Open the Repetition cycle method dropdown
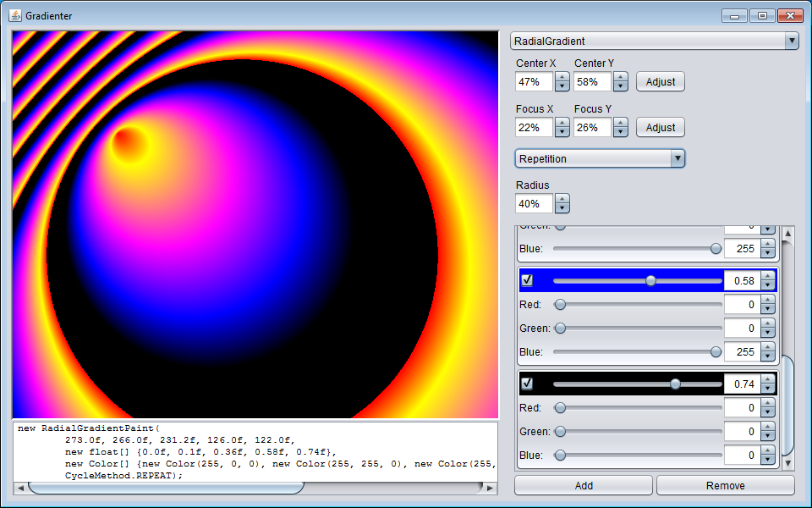The height and width of the screenshot is (508, 812). tap(600, 158)
